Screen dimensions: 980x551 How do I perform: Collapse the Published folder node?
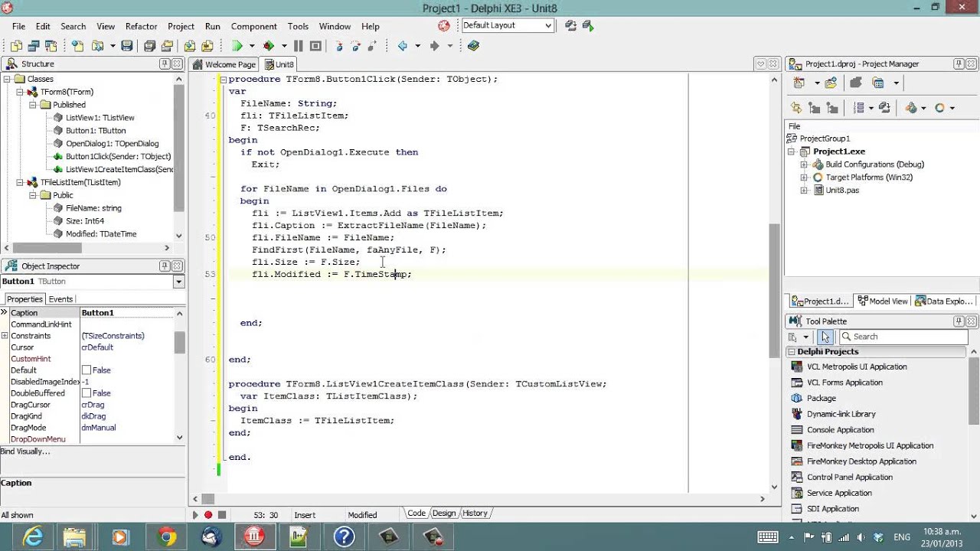[x=33, y=105]
